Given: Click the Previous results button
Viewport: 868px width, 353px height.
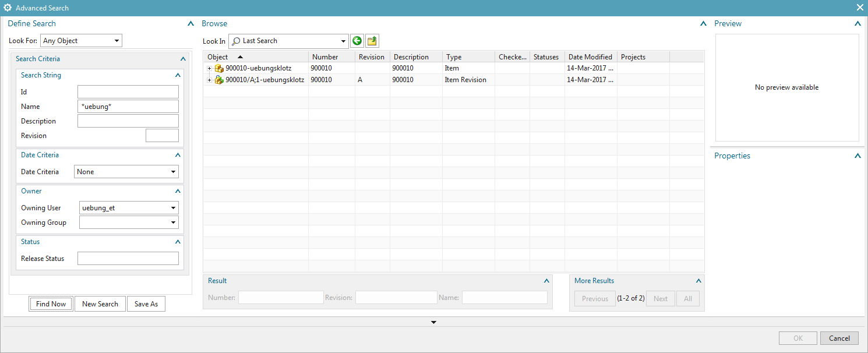Looking at the screenshot, I should coord(595,299).
